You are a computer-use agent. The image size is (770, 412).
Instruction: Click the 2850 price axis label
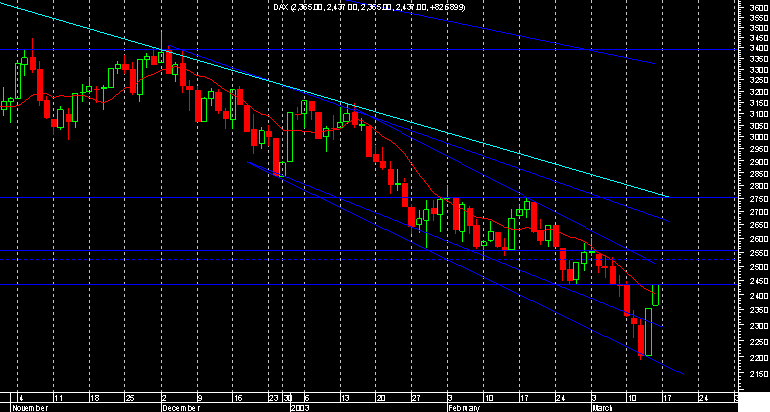759,174
